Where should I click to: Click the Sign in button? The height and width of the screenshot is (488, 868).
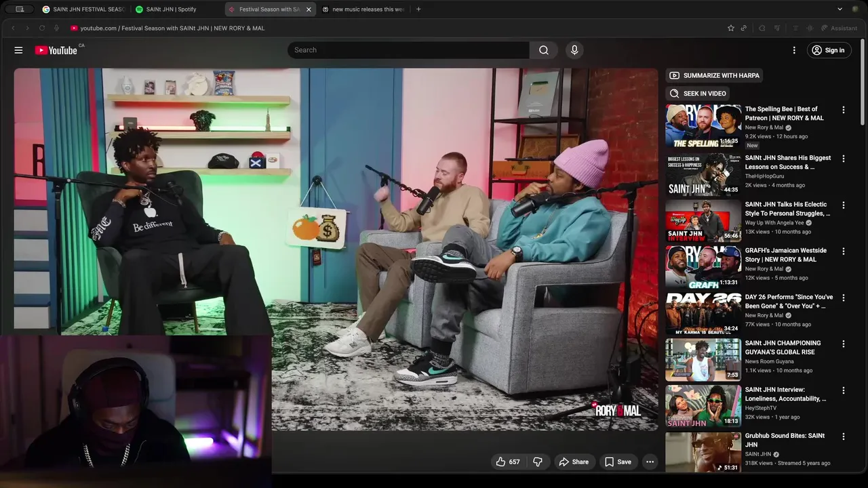pyautogui.click(x=829, y=50)
